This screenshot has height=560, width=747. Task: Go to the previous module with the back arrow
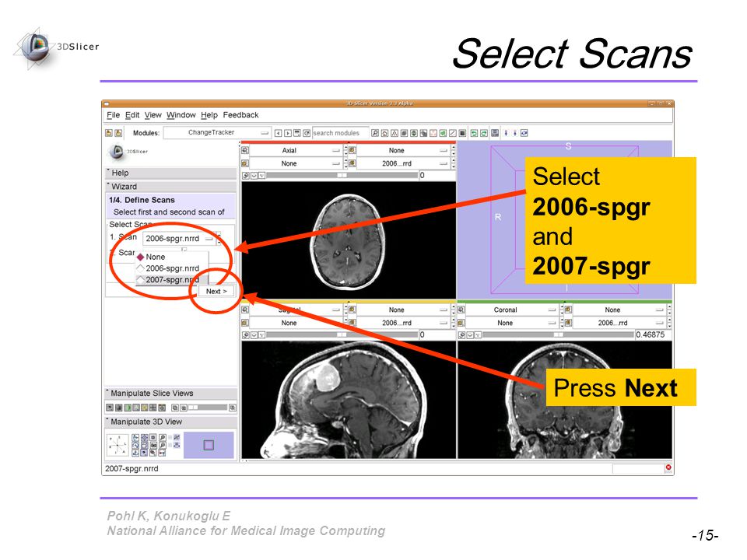[x=279, y=133]
